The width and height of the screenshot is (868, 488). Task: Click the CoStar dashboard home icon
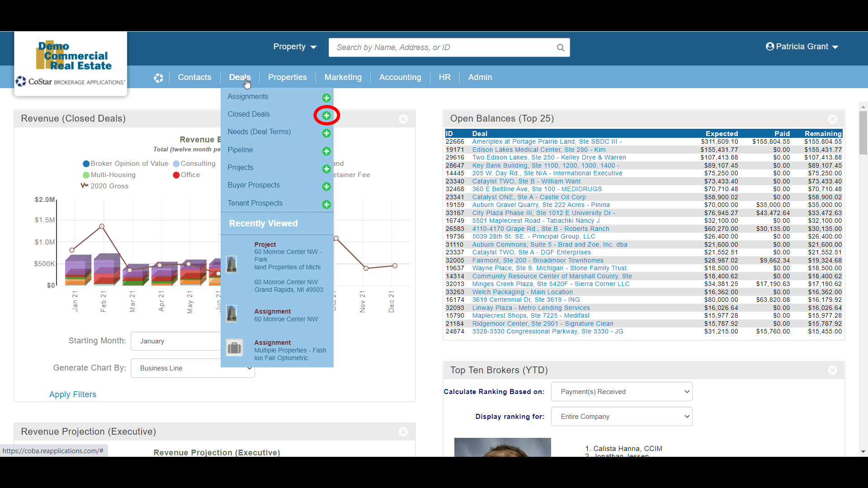[158, 78]
